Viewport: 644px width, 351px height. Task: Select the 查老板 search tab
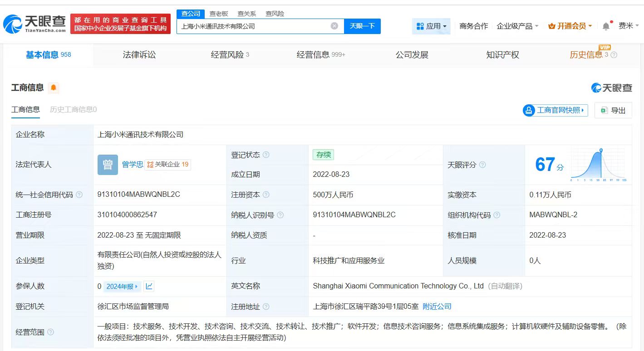pos(218,14)
